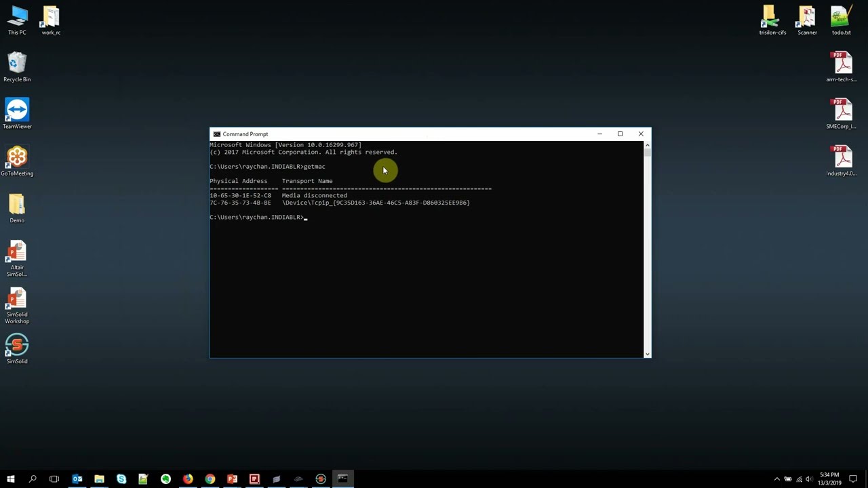Click the 'Physical Address' column header
The image size is (868, 488).
(x=239, y=181)
